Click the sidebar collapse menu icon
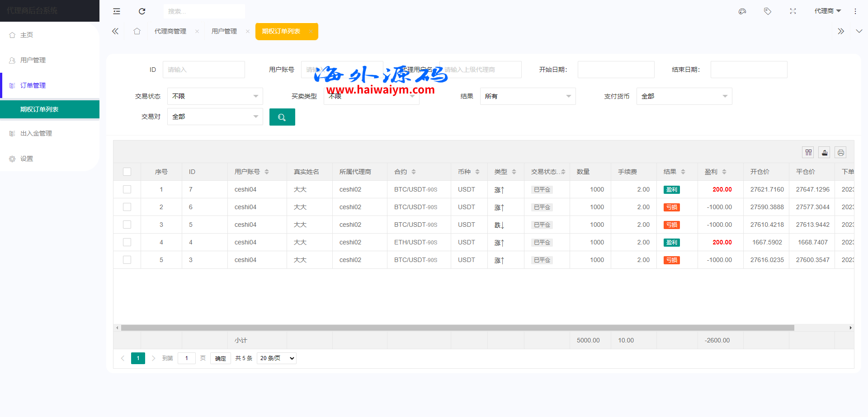The width and height of the screenshot is (868, 417). (117, 11)
